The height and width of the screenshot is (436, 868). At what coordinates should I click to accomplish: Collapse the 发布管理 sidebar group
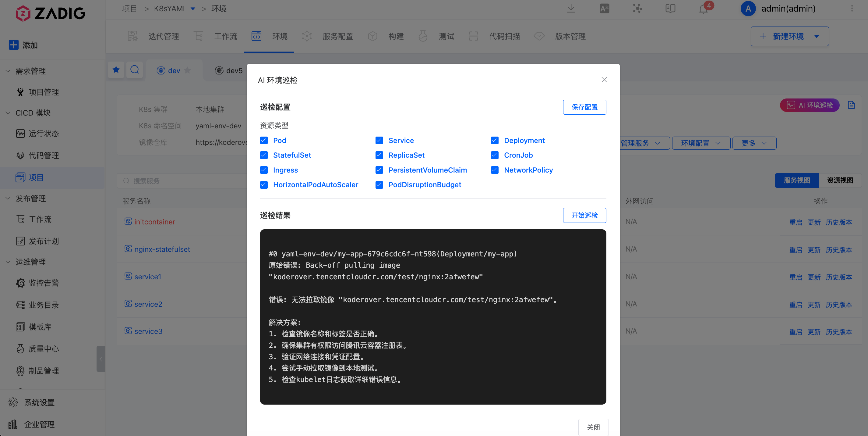8,198
